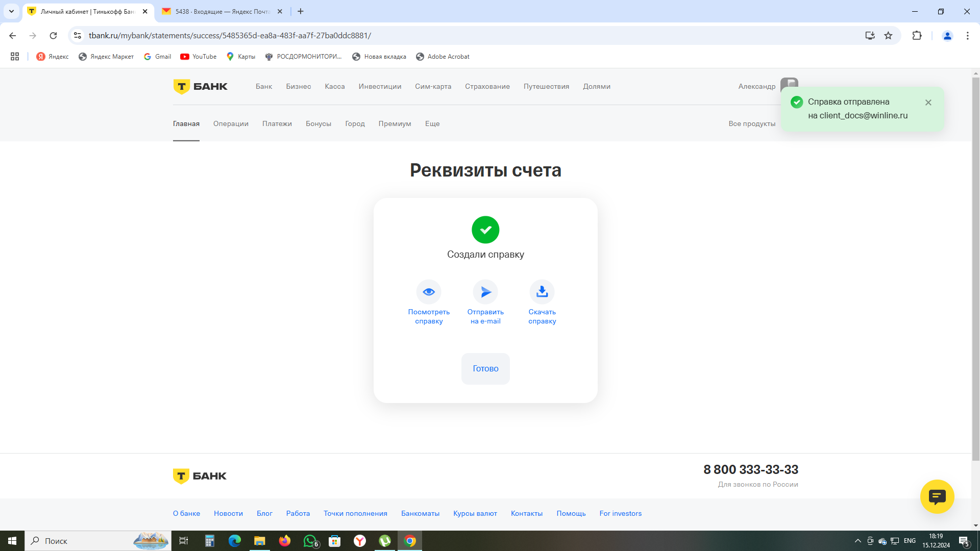Open Инвестиции in top navigation
Screen dimensions: 980x551
380,87
